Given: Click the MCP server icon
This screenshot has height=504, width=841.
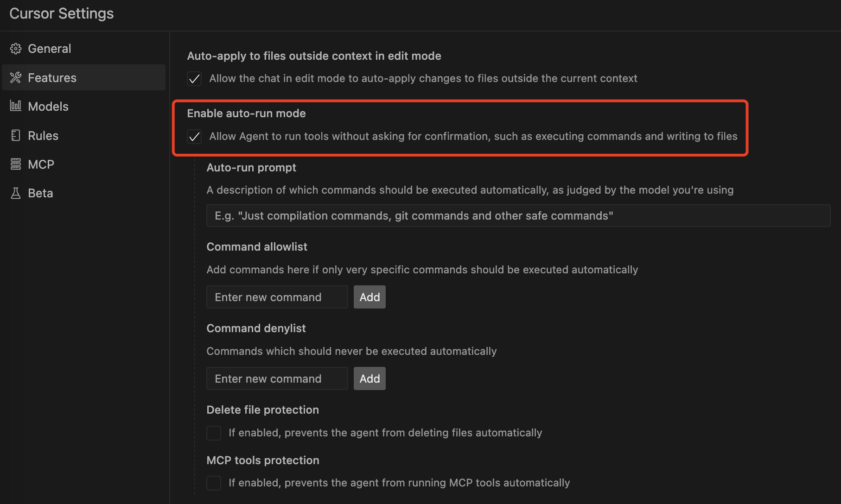Looking at the screenshot, I should click(16, 164).
